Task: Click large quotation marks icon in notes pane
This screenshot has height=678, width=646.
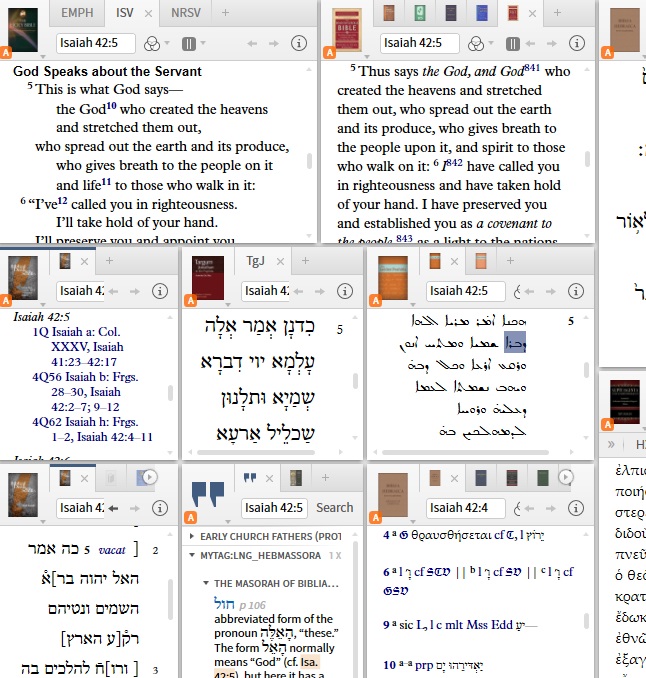Action: pos(208,494)
